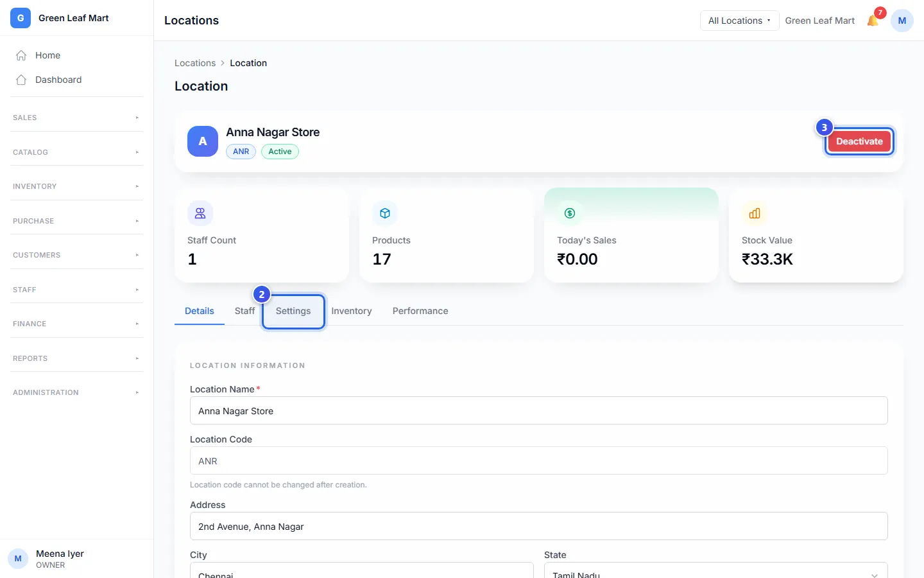Click the ₹33.3K stock value

tap(767, 259)
